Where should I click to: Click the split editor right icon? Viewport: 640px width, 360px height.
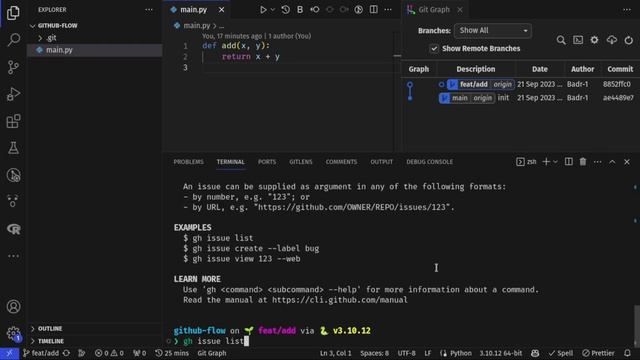(x=373, y=9)
